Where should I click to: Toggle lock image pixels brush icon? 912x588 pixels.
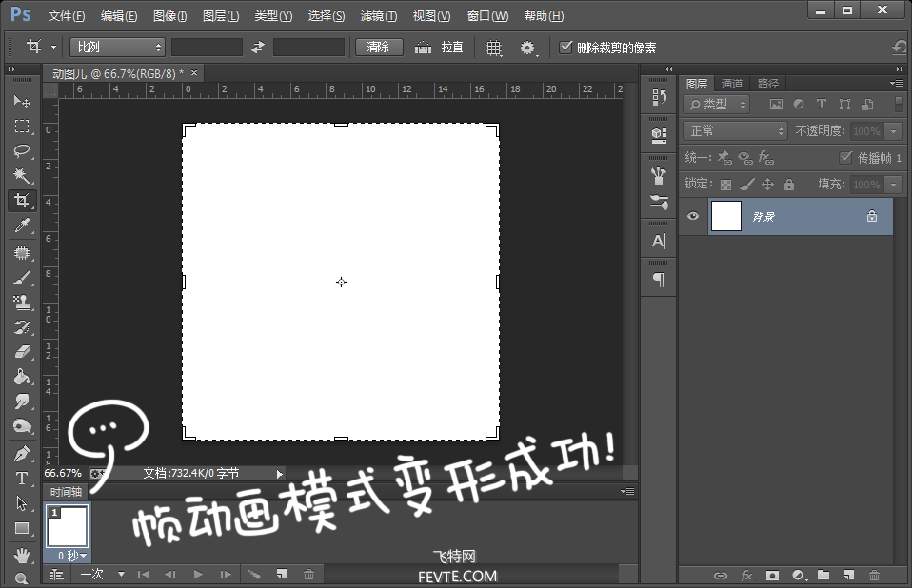click(x=746, y=185)
